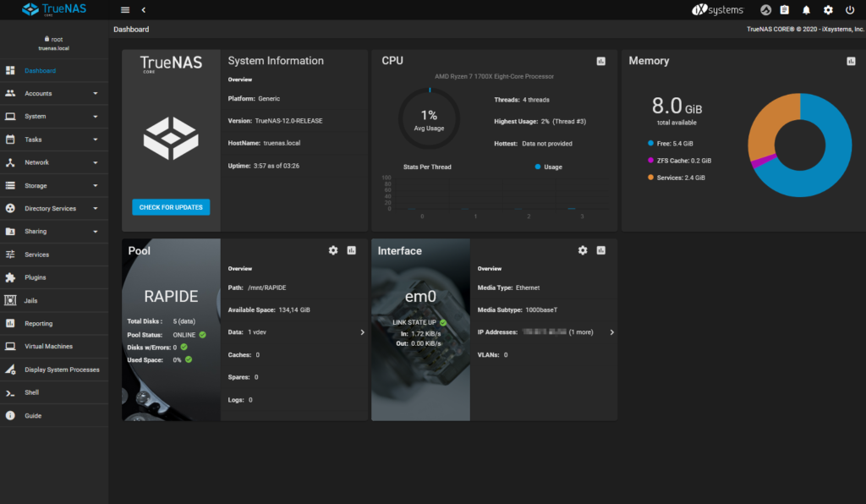The image size is (866, 504).
Task: Open the TrueCommand status icon
Action: pyautogui.click(x=765, y=10)
